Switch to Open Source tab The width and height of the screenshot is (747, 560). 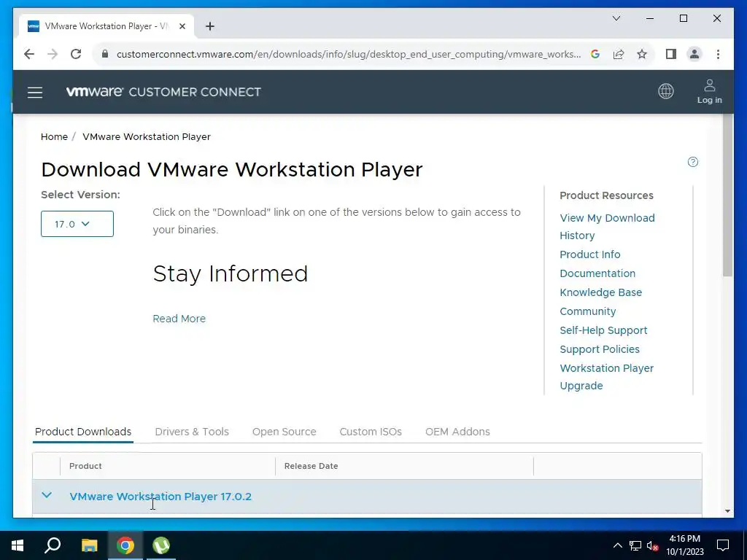pyautogui.click(x=284, y=432)
